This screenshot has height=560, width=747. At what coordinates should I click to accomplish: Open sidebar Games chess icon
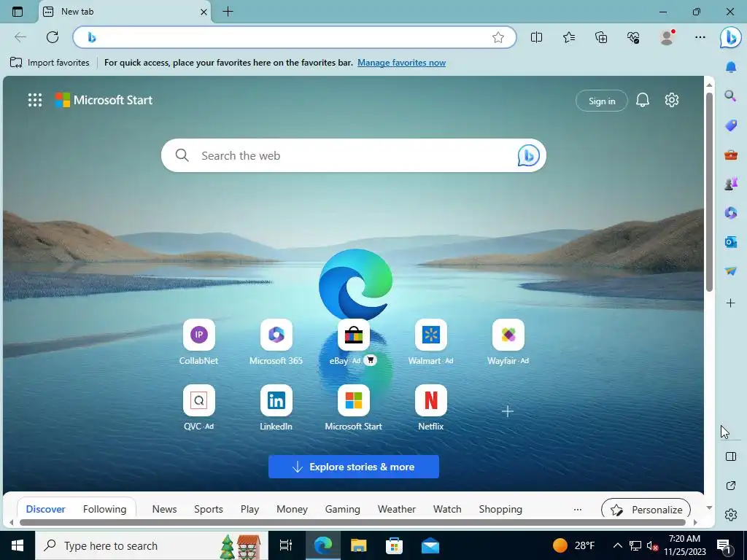click(x=731, y=183)
